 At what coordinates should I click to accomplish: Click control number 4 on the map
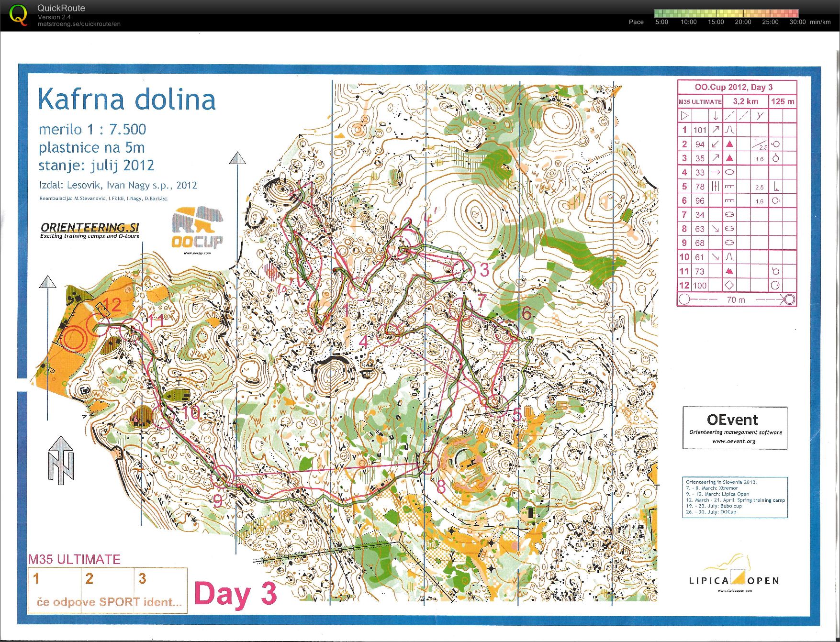[364, 342]
